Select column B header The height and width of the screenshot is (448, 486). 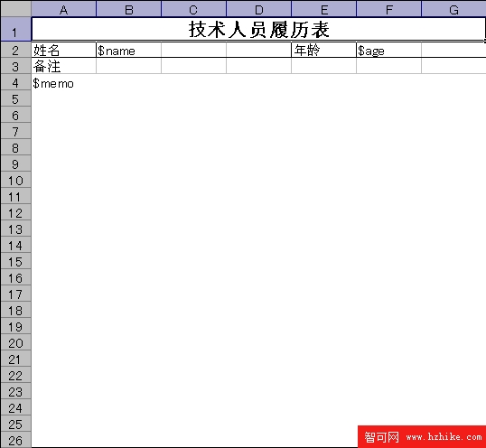point(129,9)
